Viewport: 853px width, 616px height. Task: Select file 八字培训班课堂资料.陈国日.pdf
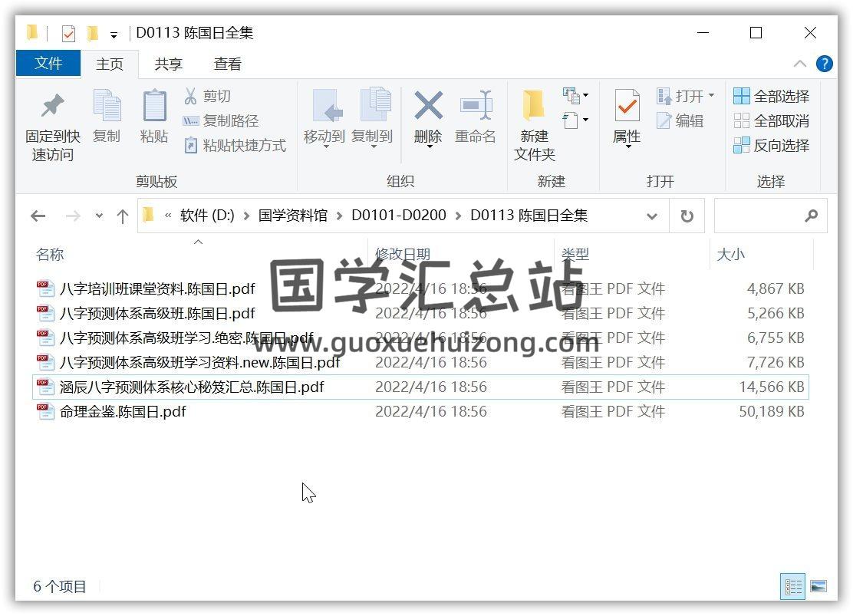(158, 288)
